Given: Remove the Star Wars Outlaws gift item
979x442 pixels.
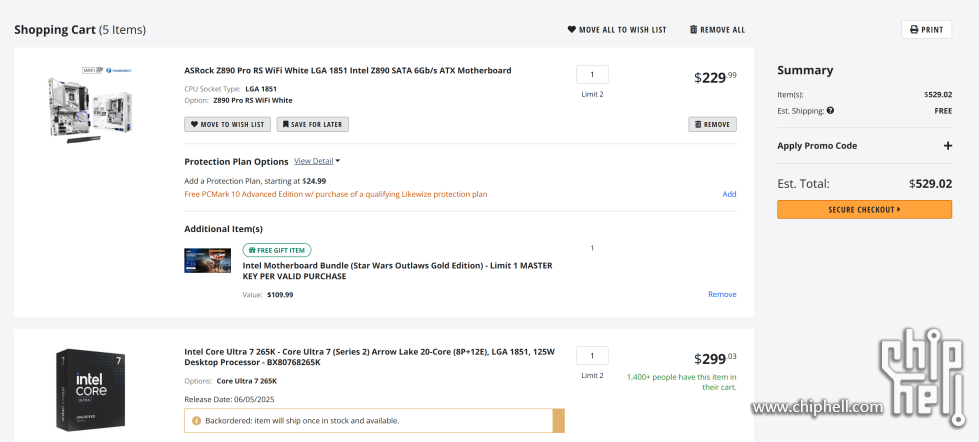Looking at the screenshot, I should click(x=722, y=294).
